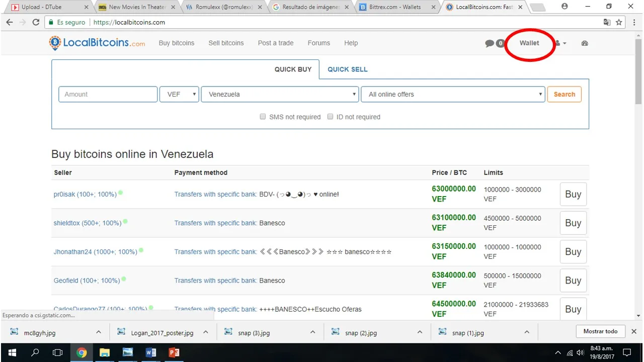Screen dimensions: 644x362
Task: Open the messages speech bubble icon
Action: tap(489, 43)
